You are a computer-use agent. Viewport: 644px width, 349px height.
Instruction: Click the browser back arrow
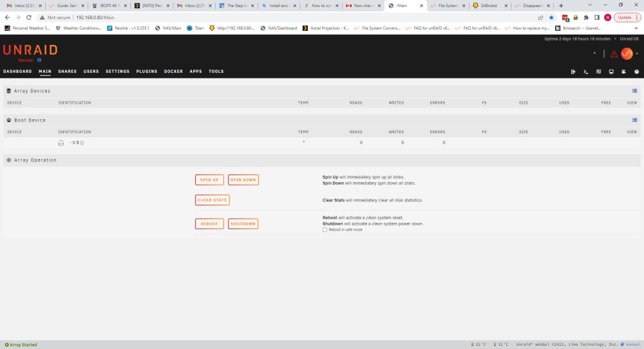[x=7, y=17]
